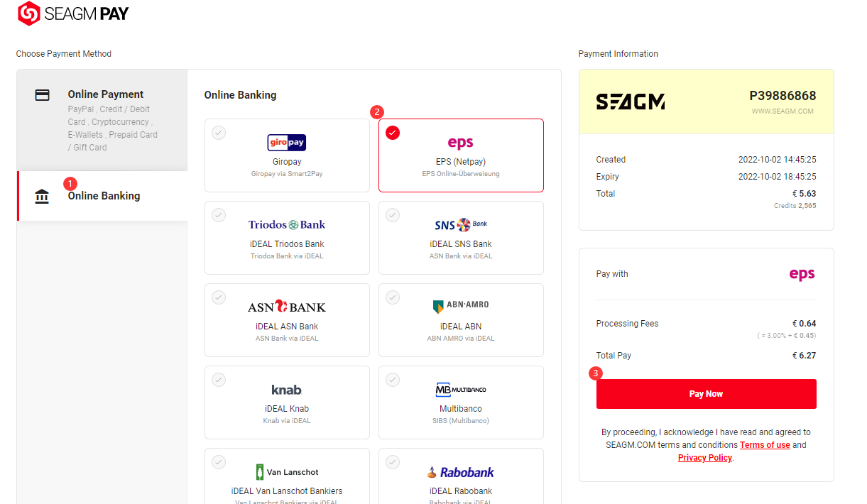Viewport: 867px width, 504px height.
Task: Choose the iDEAL ASN Bank label
Action: click(287, 327)
